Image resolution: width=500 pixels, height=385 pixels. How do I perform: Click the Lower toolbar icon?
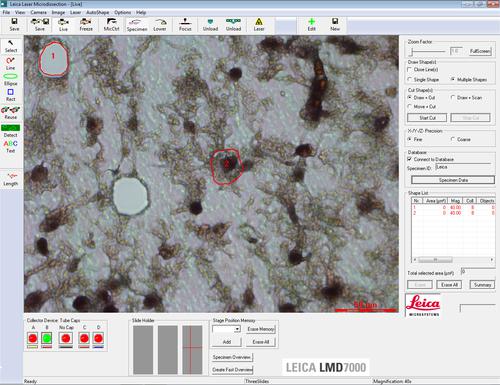(x=160, y=25)
